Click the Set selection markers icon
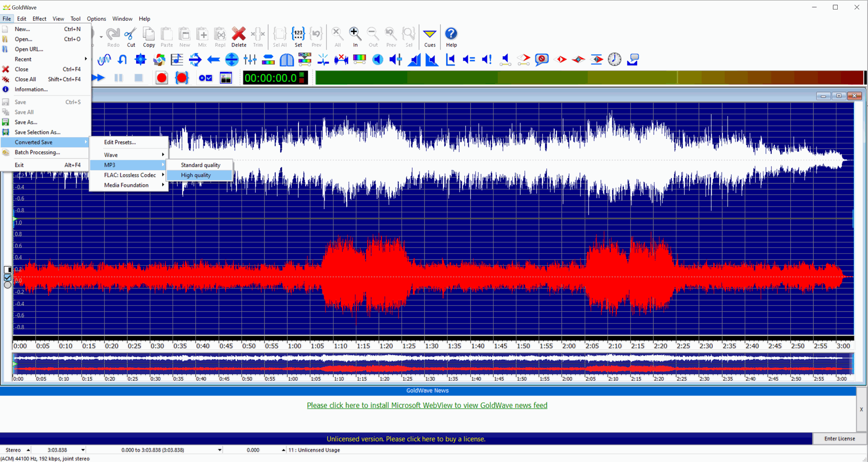Image resolution: width=868 pixels, height=462 pixels. [298, 37]
